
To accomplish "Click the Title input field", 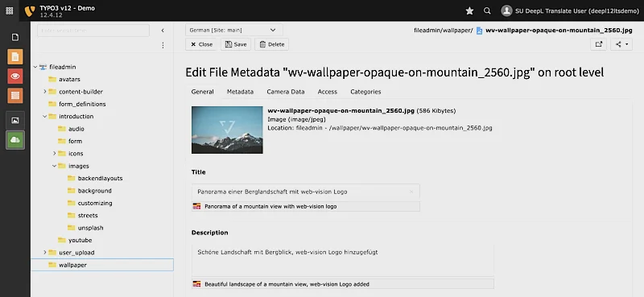I will coord(306,192).
